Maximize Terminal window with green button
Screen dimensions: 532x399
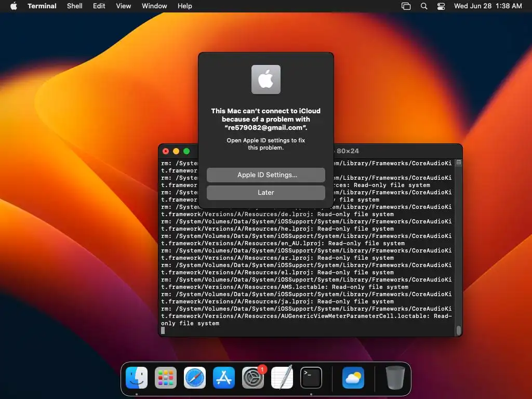click(x=187, y=151)
